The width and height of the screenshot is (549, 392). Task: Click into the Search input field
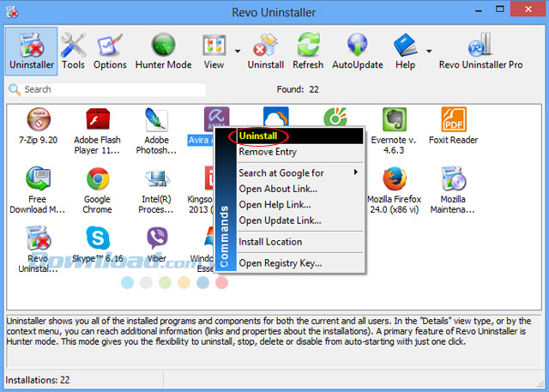112,89
